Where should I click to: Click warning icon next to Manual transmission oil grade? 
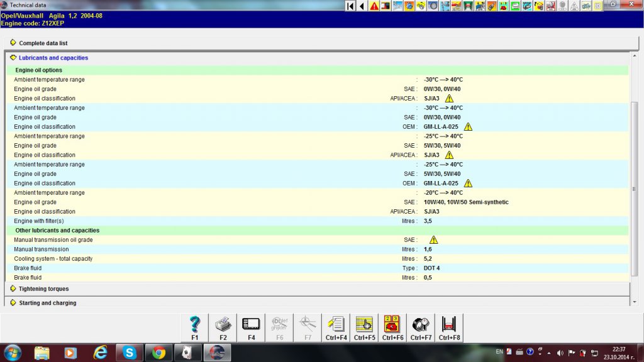click(x=433, y=240)
